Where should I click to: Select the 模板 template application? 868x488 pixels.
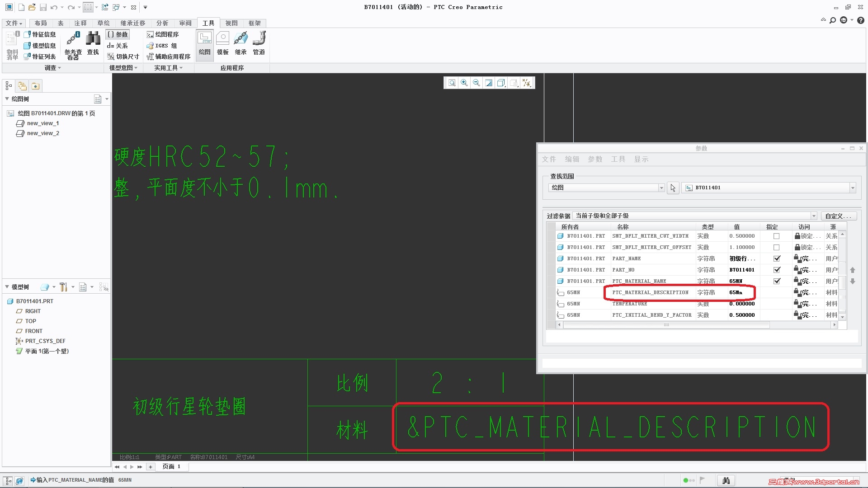click(222, 44)
